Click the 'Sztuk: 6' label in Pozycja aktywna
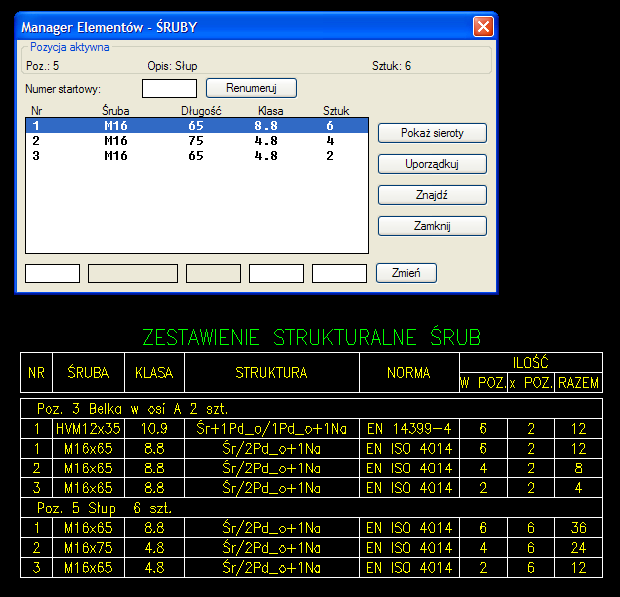Screen dimensions: 620x597 click(391, 66)
